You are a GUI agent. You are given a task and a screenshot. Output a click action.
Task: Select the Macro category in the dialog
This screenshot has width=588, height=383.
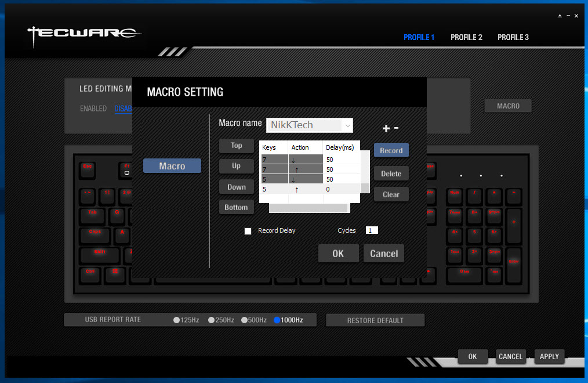point(172,166)
